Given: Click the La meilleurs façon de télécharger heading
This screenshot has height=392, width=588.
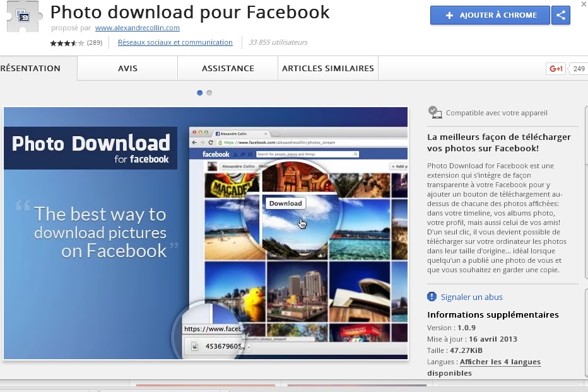Looking at the screenshot, I should (x=499, y=143).
